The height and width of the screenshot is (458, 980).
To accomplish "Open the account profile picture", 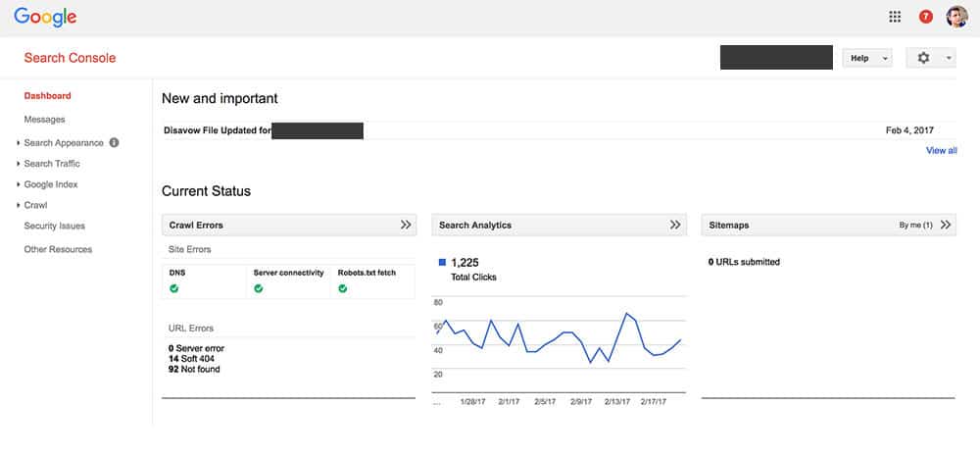I will point(956,17).
